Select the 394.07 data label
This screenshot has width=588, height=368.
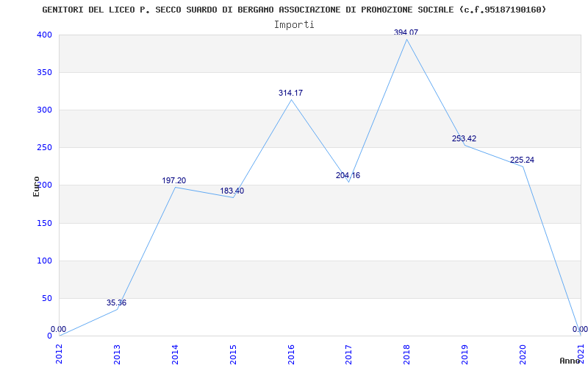pos(406,32)
